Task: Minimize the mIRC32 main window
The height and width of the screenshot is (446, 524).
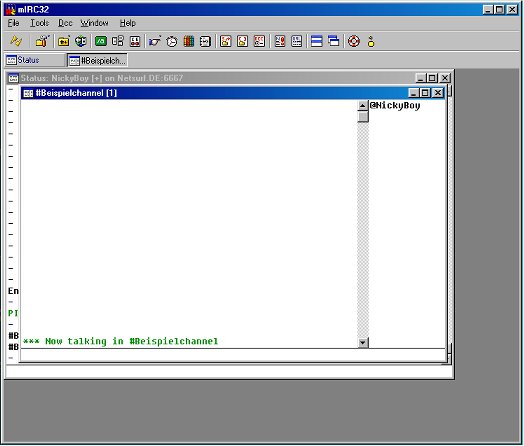Action: pos(488,10)
